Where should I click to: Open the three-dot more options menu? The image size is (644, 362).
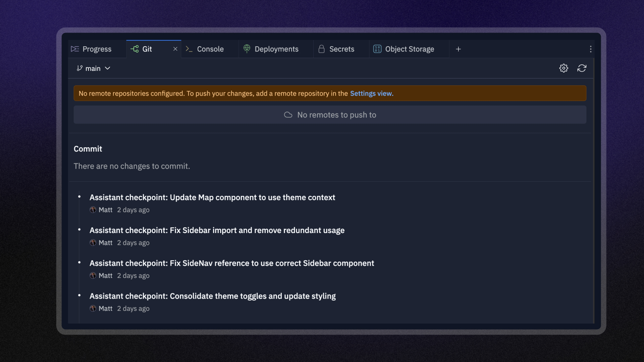pyautogui.click(x=591, y=49)
